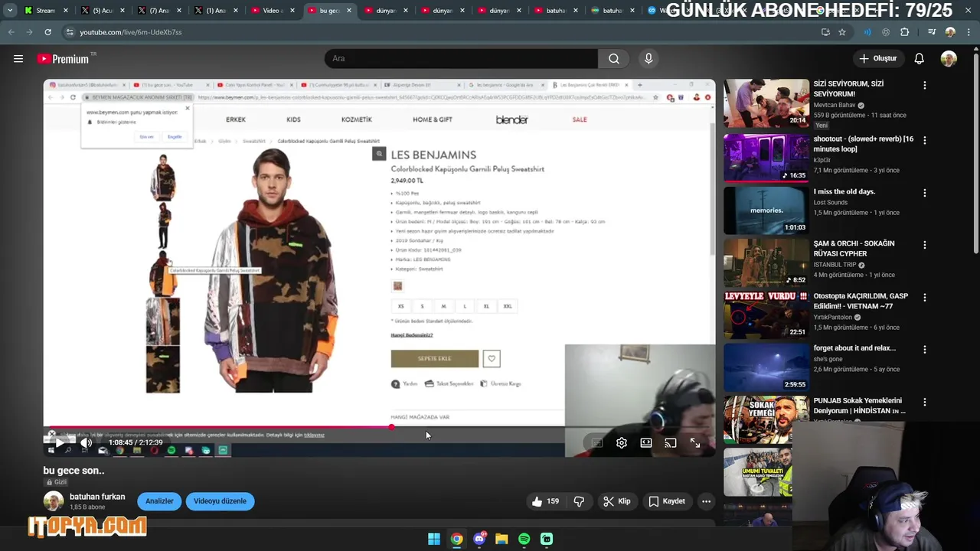
Task: Play the video with the player button
Action: pos(60,442)
